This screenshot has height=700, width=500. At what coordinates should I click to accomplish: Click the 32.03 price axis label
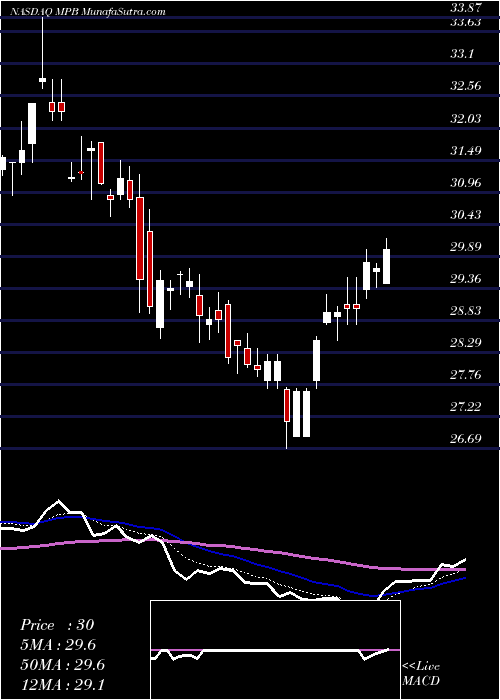coord(466,118)
